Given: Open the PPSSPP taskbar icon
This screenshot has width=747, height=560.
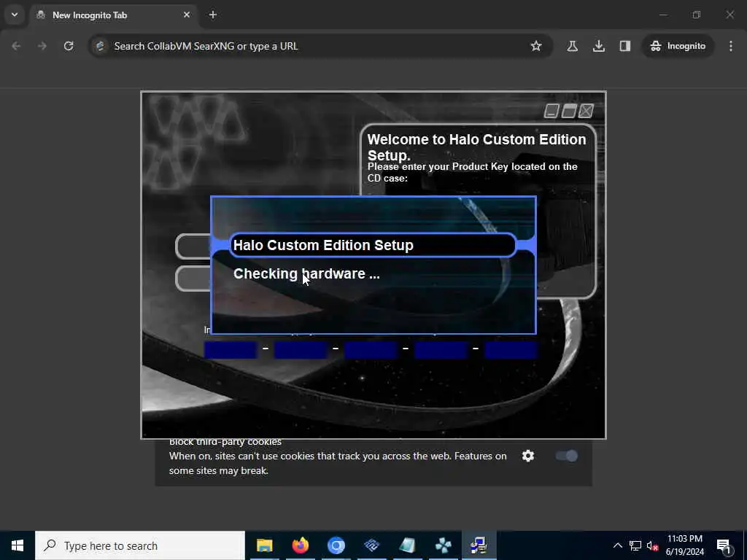Looking at the screenshot, I should point(443,545).
